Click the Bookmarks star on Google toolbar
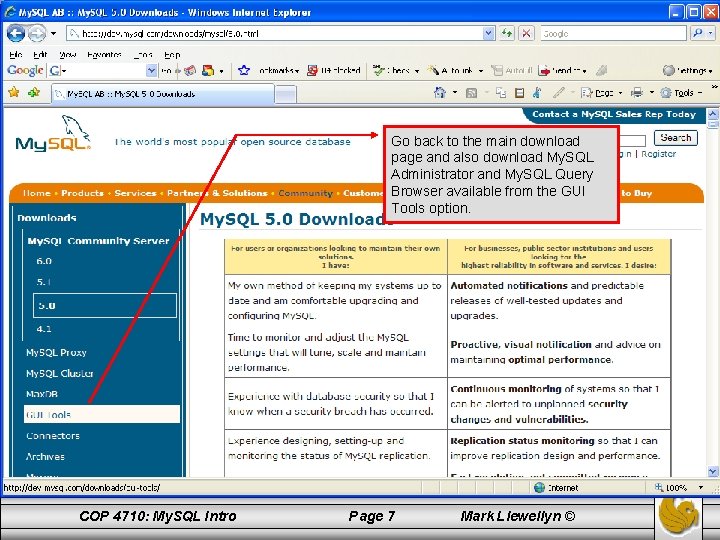Image resolution: width=720 pixels, height=540 pixels. coord(244,70)
